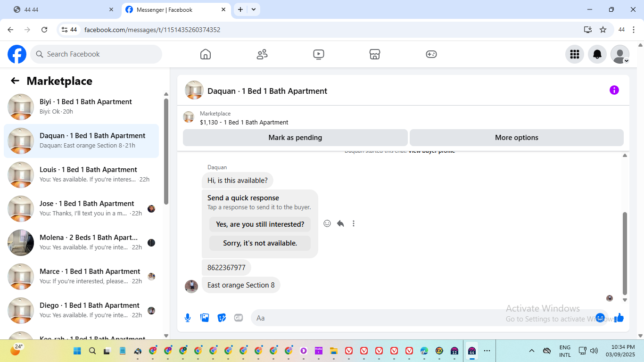Open Diego's conversation
Image resolution: width=644 pixels, height=362 pixels.
pyautogui.click(x=81, y=311)
